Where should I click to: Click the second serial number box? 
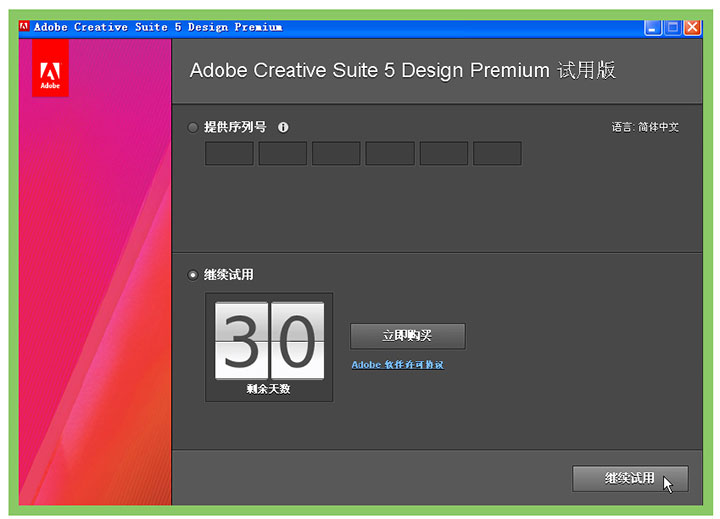click(x=282, y=153)
